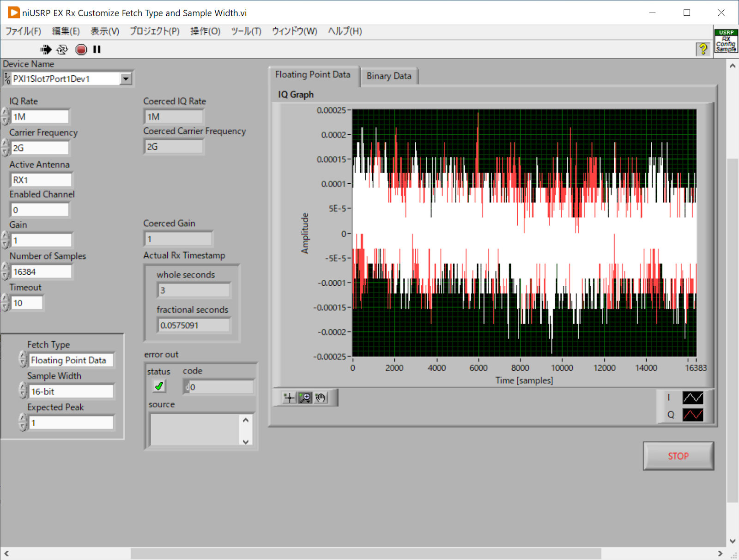Click the error source up arrow
Screen dimensions: 739x560
[246, 420]
